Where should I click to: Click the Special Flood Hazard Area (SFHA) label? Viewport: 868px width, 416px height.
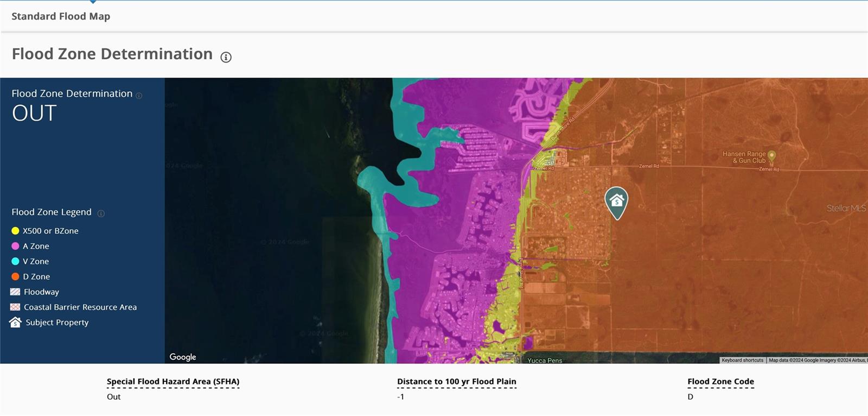[x=173, y=382]
